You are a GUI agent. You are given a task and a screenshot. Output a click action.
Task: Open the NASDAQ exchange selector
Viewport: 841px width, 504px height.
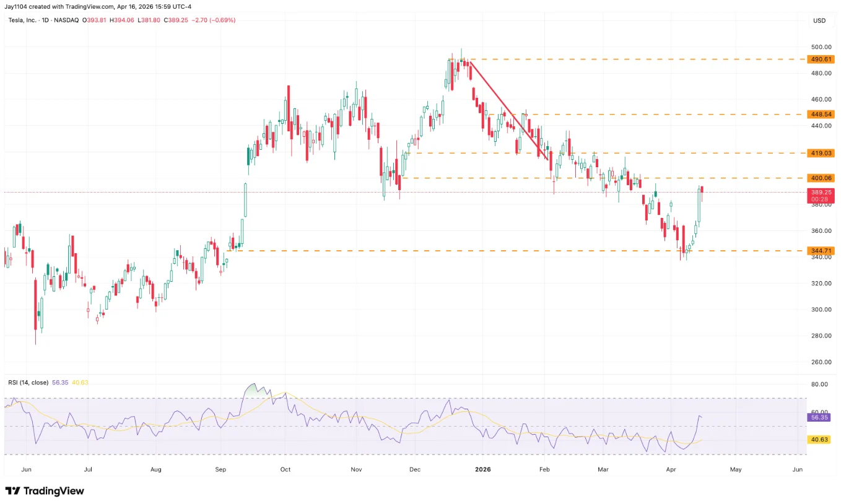click(x=67, y=20)
